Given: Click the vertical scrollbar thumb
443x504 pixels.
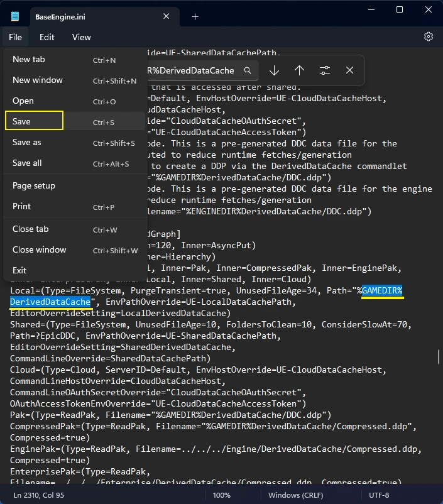Looking at the screenshot, I should (x=439, y=357).
